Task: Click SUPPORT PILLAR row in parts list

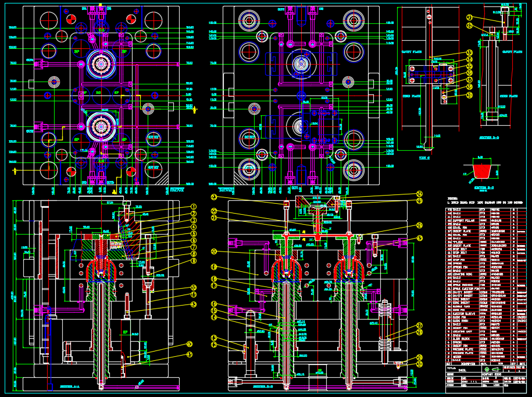Action: [x=486, y=221]
